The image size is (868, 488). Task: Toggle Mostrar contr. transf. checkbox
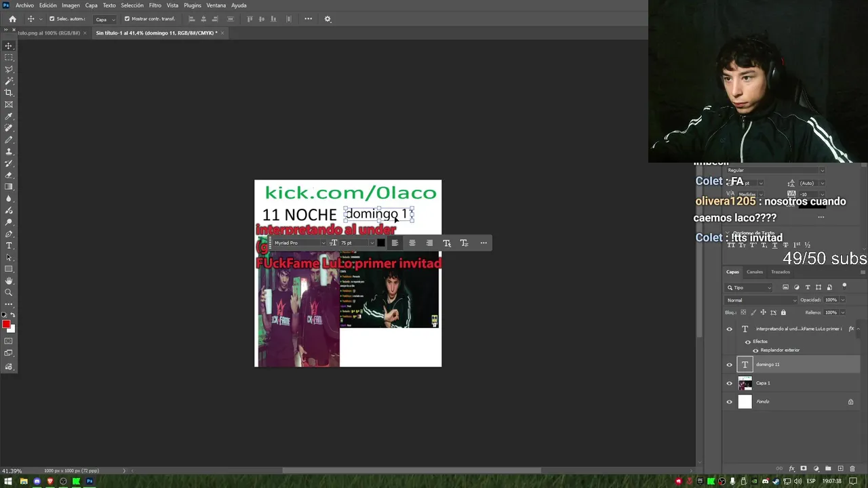(x=127, y=19)
